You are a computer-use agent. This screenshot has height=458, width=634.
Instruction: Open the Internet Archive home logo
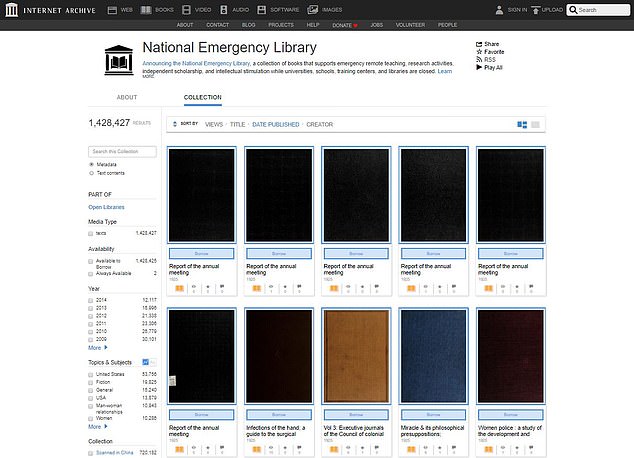[x=11, y=10]
